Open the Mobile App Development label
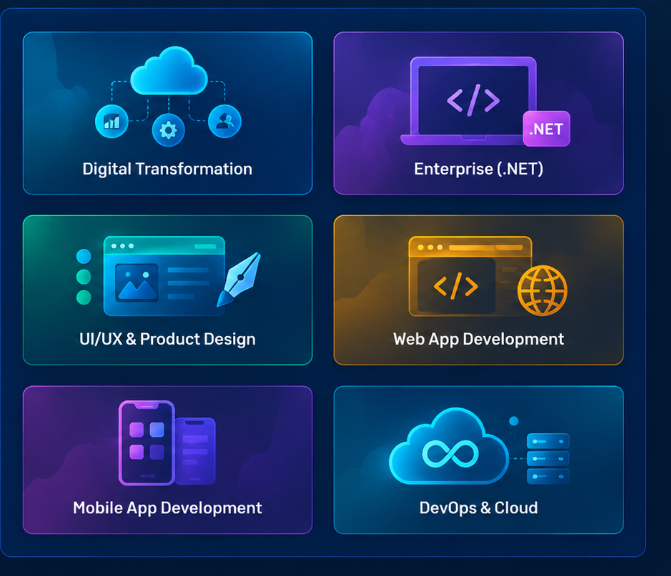Image resolution: width=671 pixels, height=576 pixels. [x=167, y=508]
